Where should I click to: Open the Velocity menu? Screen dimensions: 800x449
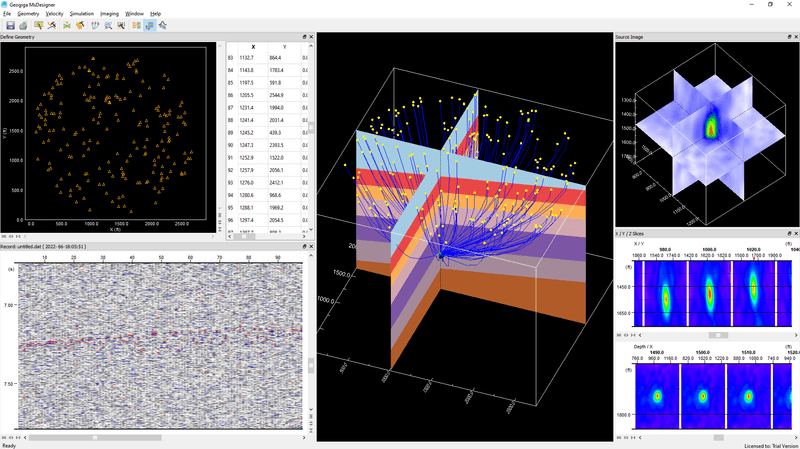pyautogui.click(x=54, y=13)
